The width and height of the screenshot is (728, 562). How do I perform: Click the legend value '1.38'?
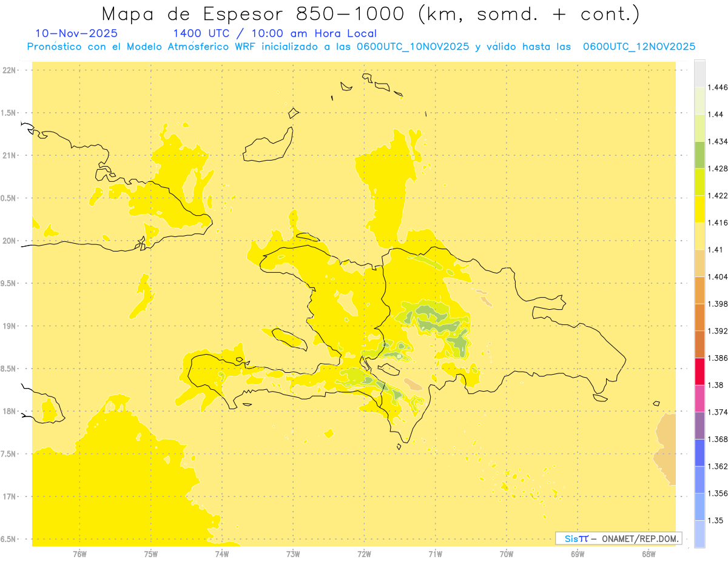coord(716,385)
